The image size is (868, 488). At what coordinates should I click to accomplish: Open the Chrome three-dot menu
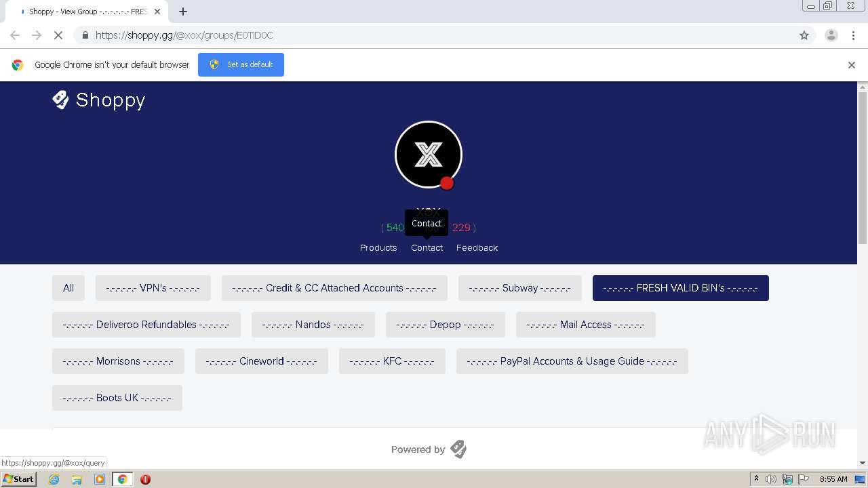tap(853, 35)
